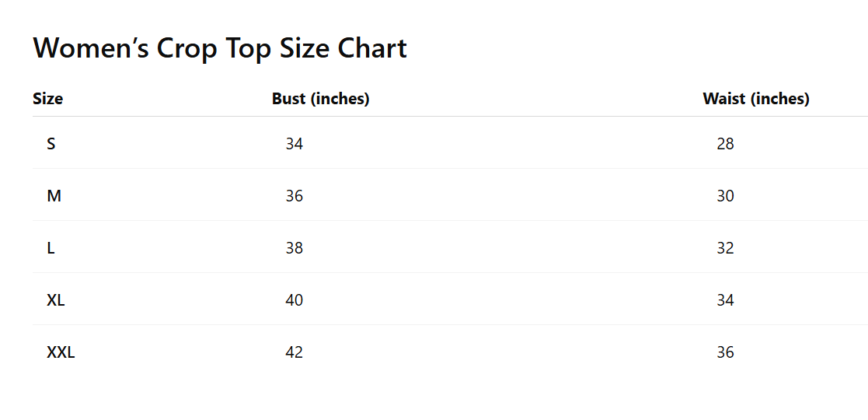Click the waist value for size XXL
The height and width of the screenshot is (420, 868).
[x=725, y=352]
